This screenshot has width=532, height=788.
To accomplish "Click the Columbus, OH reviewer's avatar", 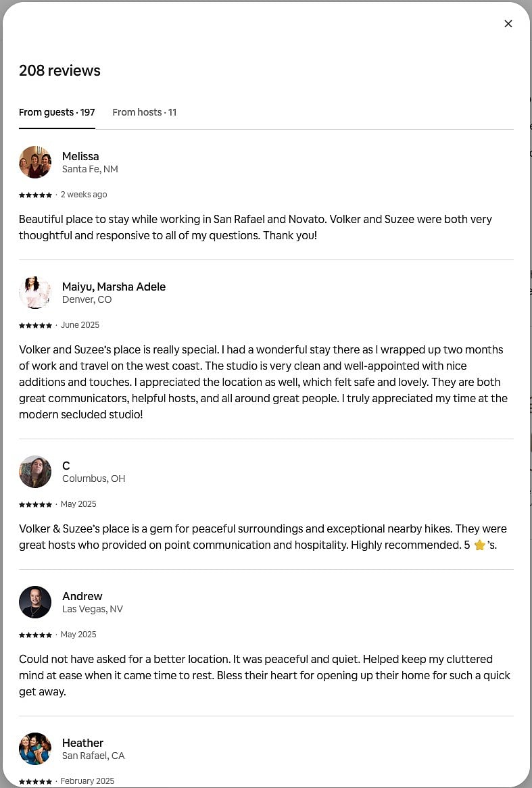I will (35, 472).
